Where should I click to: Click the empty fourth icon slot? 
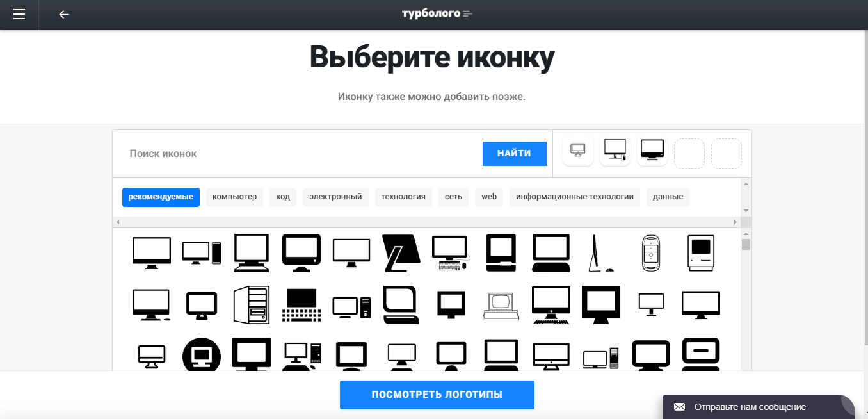pyautogui.click(x=689, y=154)
